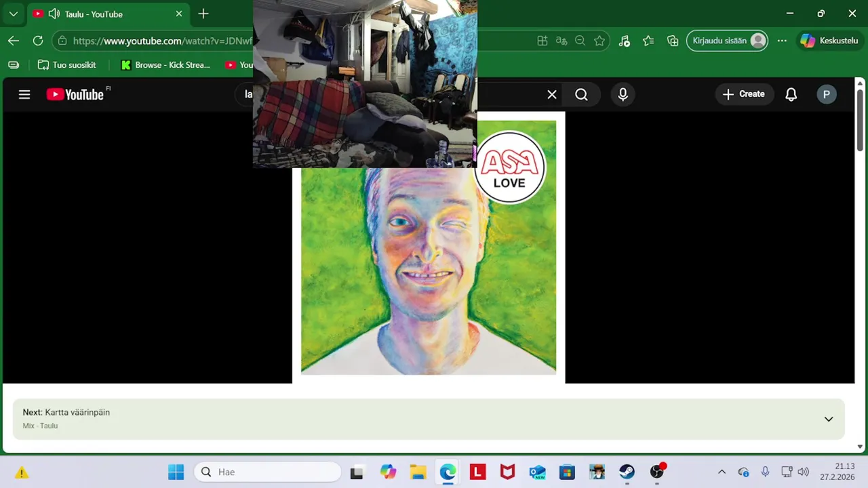Open Tuo suosikit bookmark
868x488 pixels.
(x=67, y=65)
